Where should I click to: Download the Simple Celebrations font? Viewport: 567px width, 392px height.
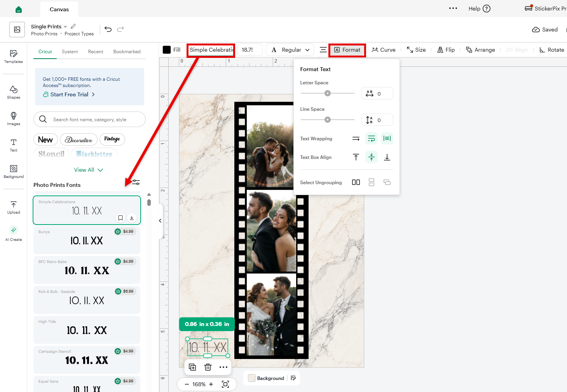coord(132,218)
